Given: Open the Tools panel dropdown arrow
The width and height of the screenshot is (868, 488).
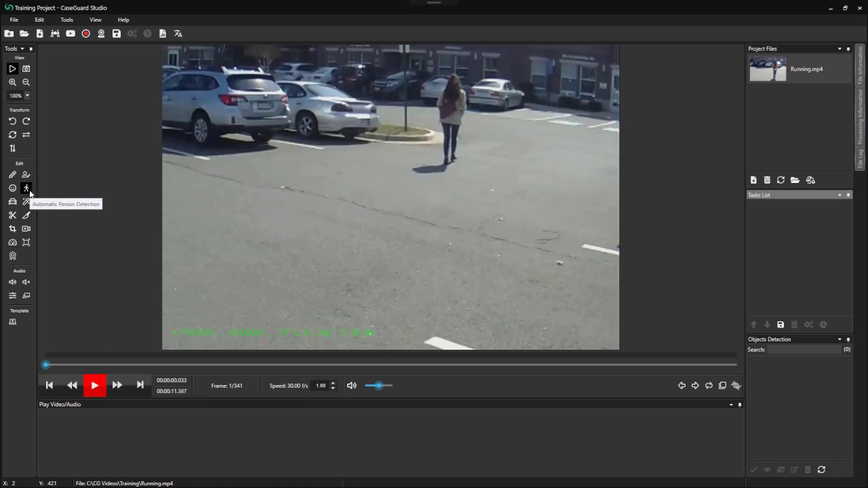Looking at the screenshot, I should [22, 49].
